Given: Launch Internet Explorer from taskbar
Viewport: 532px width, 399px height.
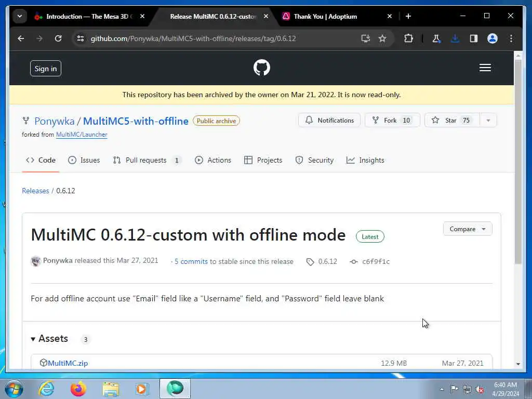Looking at the screenshot, I should [46, 389].
